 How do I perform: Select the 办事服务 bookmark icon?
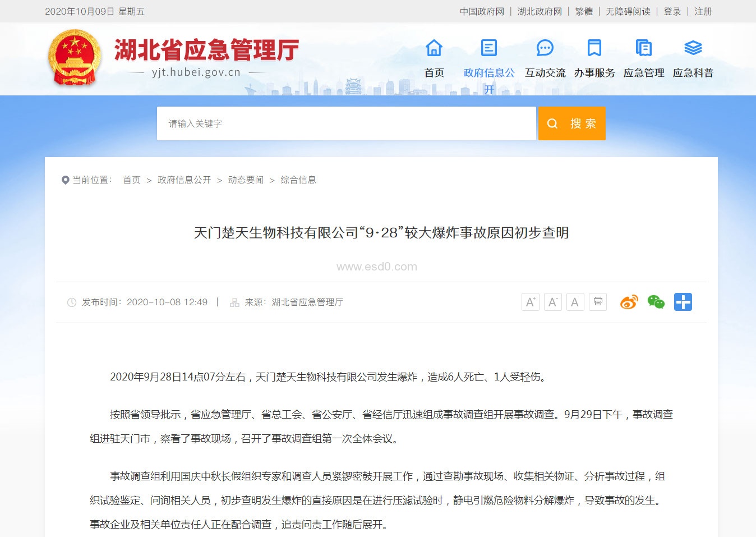click(594, 48)
